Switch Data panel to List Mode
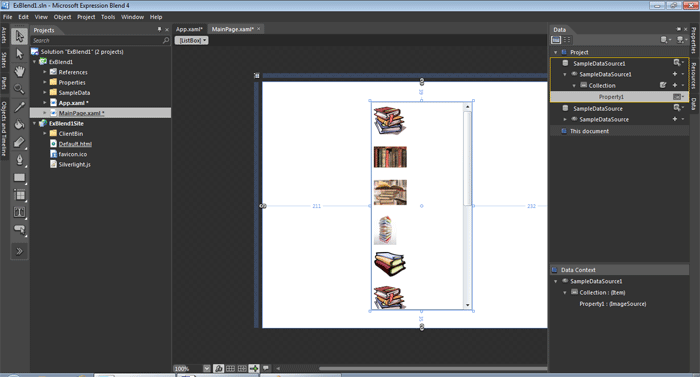Image resolution: width=700 pixels, height=377 pixels. tap(556, 40)
